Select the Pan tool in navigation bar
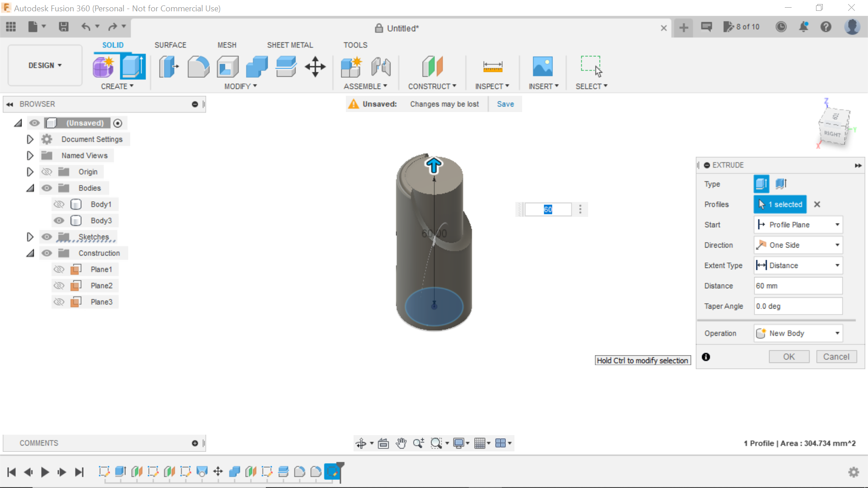The image size is (868, 488). [x=401, y=443]
